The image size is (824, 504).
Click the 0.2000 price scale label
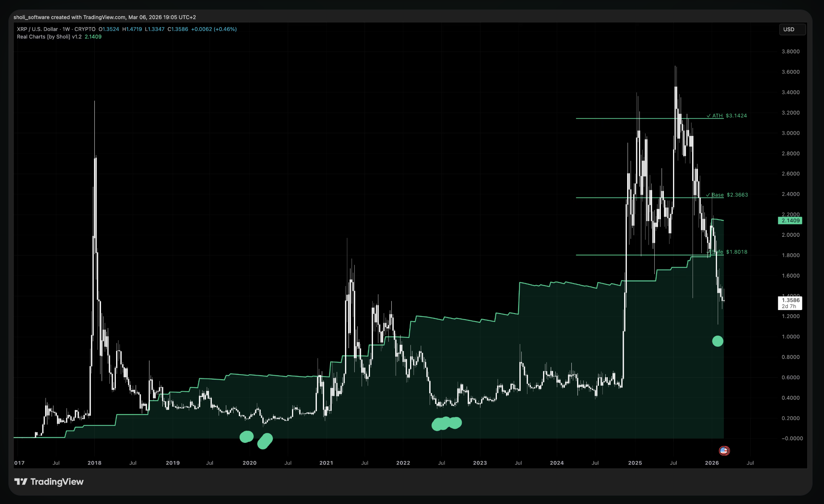click(791, 418)
